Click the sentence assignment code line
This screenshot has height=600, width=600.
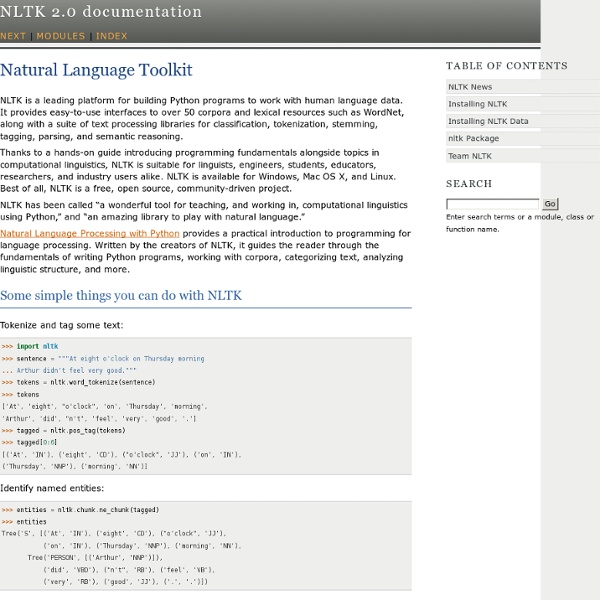tap(103, 359)
